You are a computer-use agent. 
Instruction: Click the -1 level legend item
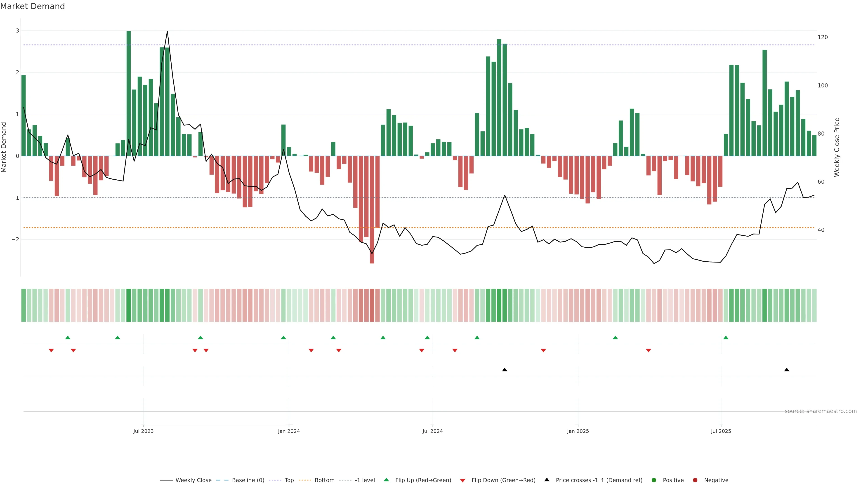[365, 480]
